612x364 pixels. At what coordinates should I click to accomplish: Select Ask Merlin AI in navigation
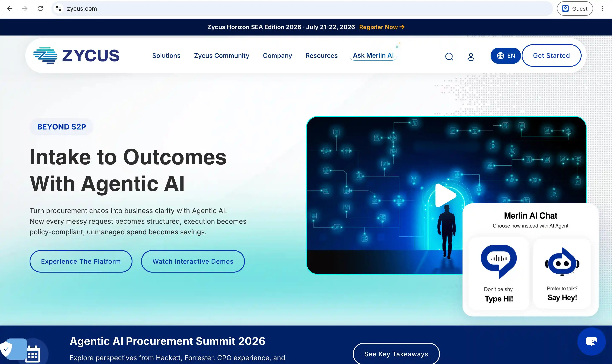pos(373,55)
